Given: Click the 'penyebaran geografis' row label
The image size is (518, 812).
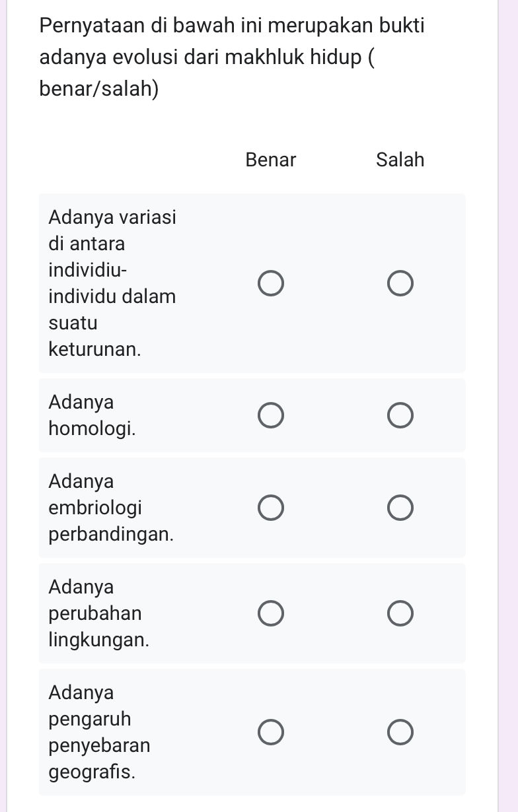Looking at the screenshot, I should click(x=99, y=731).
